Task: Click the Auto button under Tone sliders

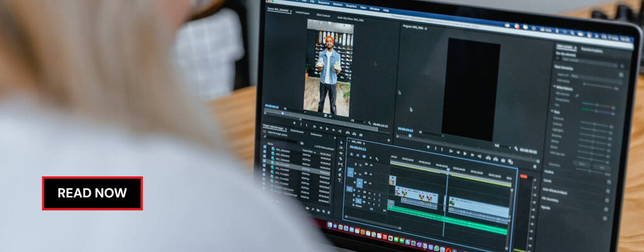Action: coord(583,164)
